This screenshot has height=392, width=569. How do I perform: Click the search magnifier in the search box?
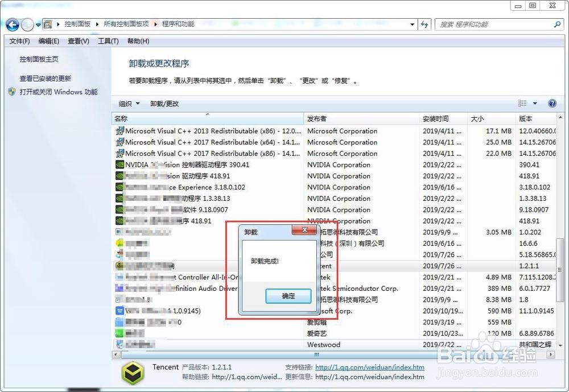pos(557,24)
